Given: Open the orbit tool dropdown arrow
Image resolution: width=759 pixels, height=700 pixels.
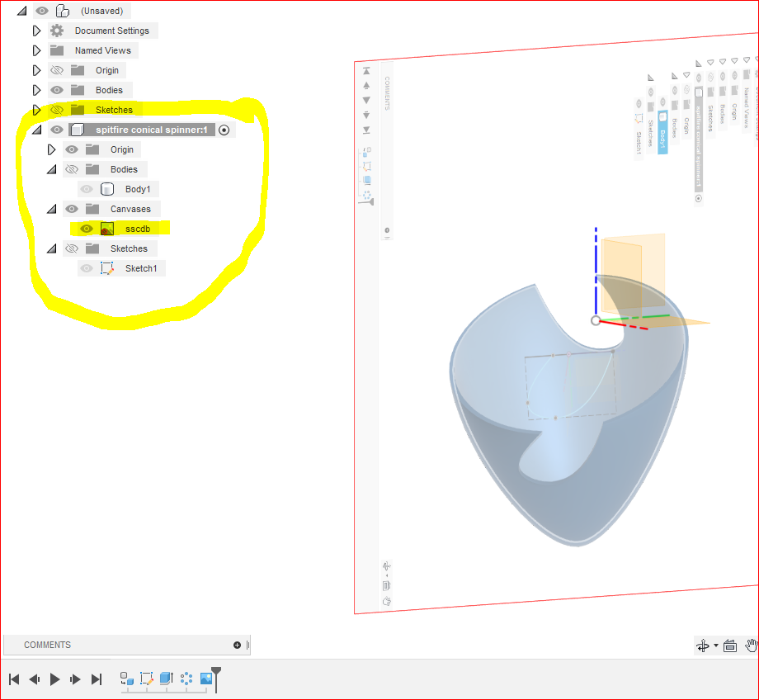Looking at the screenshot, I should point(716,646).
